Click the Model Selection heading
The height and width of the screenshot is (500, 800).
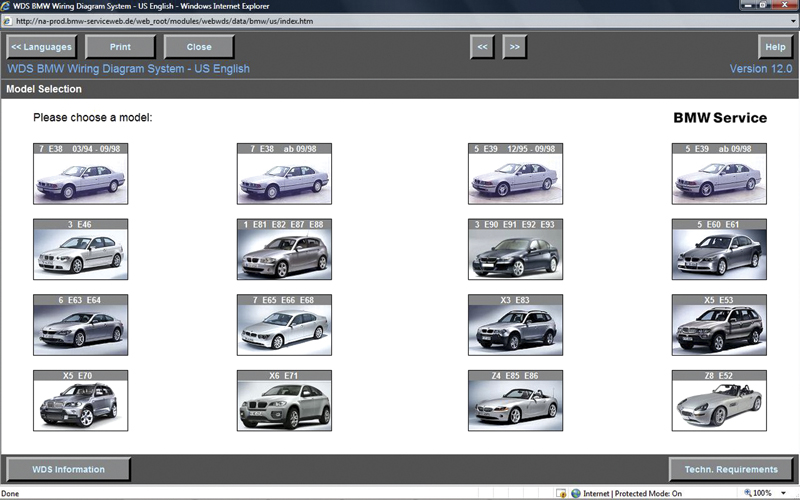(44, 89)
